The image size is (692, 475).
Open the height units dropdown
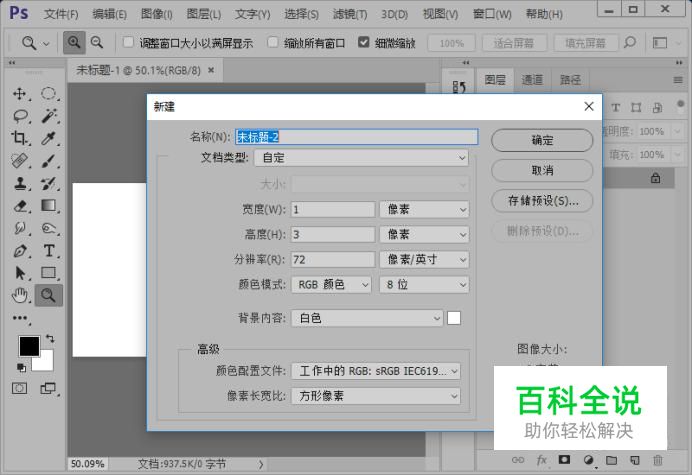click(x=424, y=234)
